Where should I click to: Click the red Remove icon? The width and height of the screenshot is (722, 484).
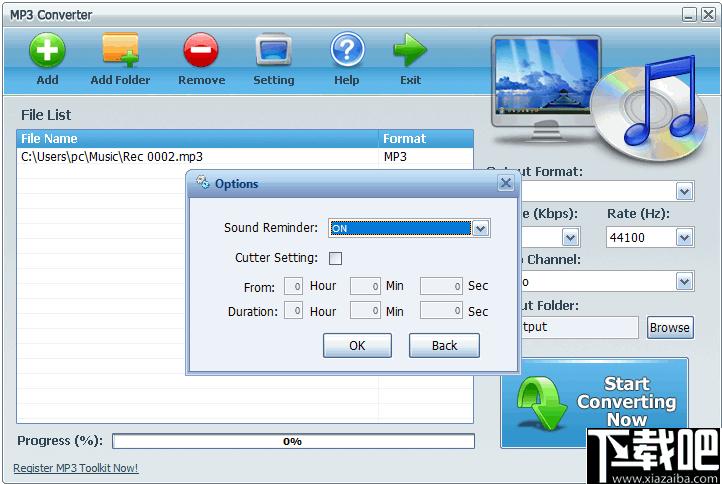[201, 50]
